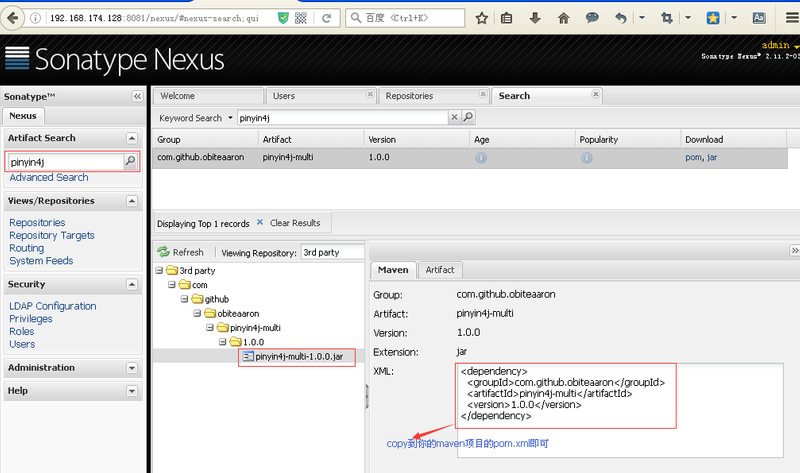The image size is (800, 473).
Task: Collapse the pinyin4j-multi folder node
Action: click(210, 328)
